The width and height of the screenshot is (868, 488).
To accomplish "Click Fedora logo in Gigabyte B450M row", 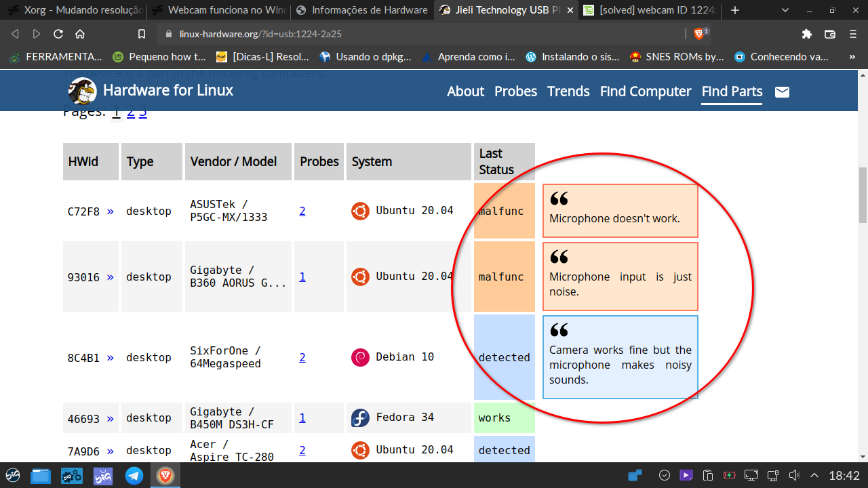I will (x=360, y=418).
